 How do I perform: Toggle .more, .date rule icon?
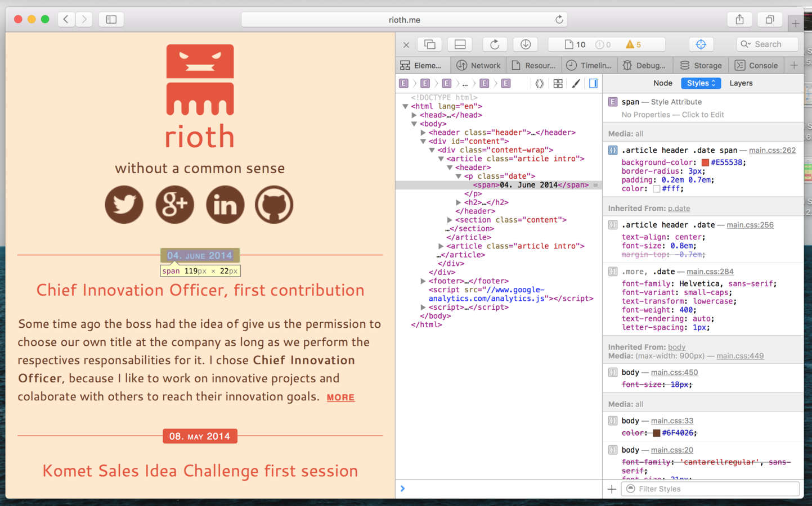613,272
